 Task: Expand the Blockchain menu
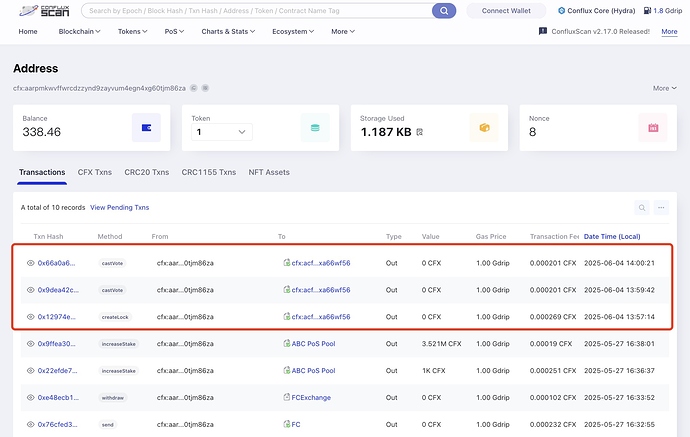click(79, 31)
